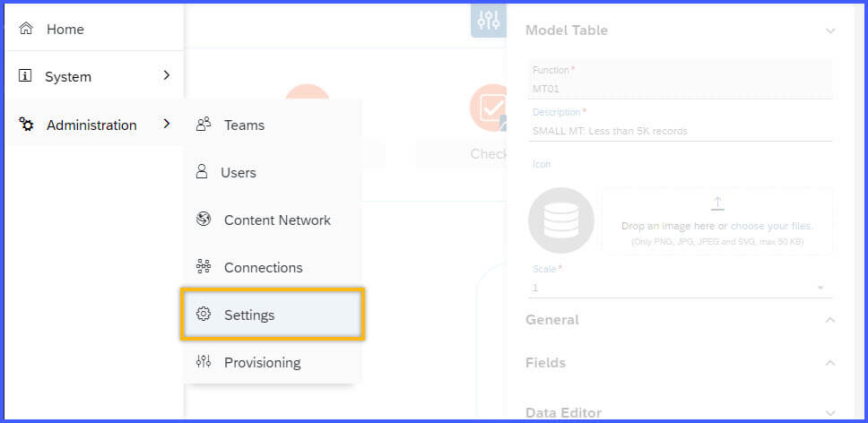Expand the Administration submenu chevron
The image size is (868, 423).
(167, 124)
